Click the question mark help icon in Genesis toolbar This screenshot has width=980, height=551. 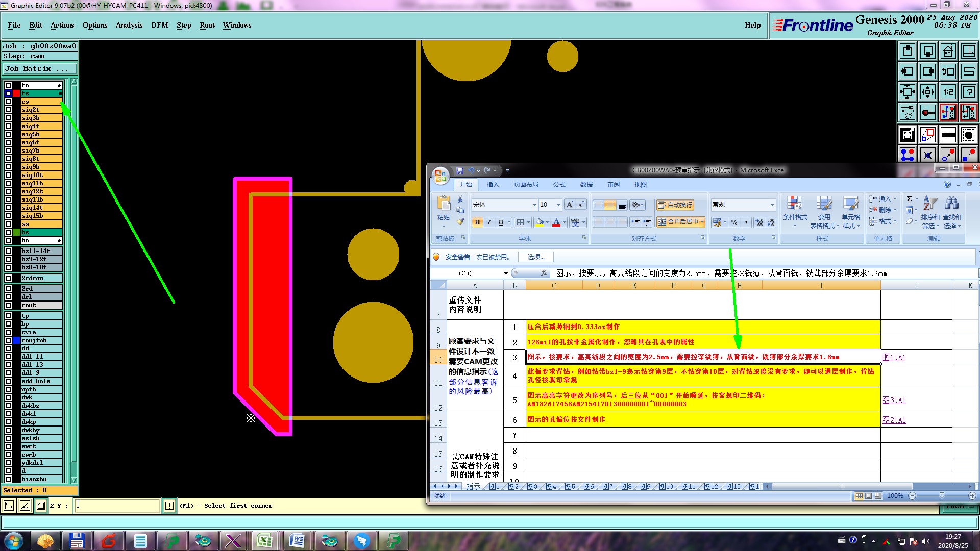point(968,92)
